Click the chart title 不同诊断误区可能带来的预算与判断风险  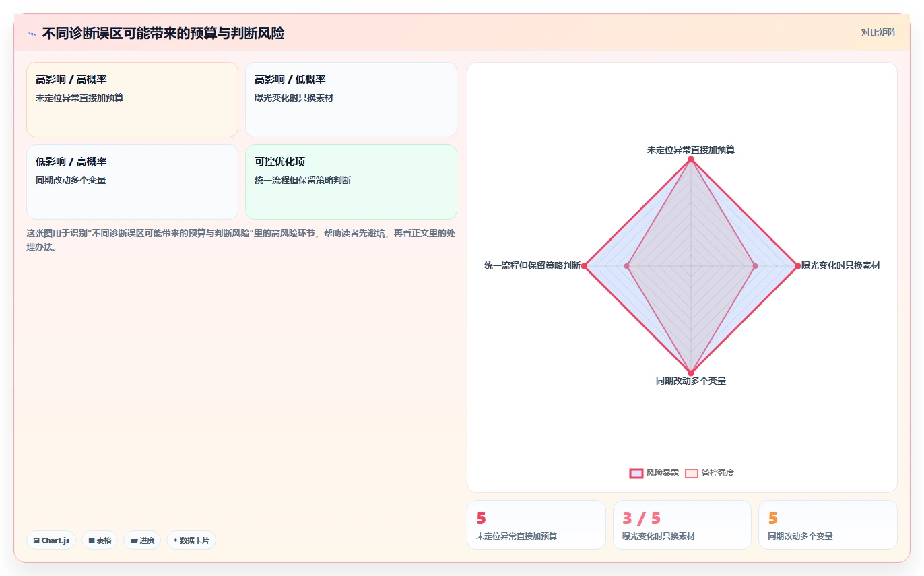click(163, 33)
